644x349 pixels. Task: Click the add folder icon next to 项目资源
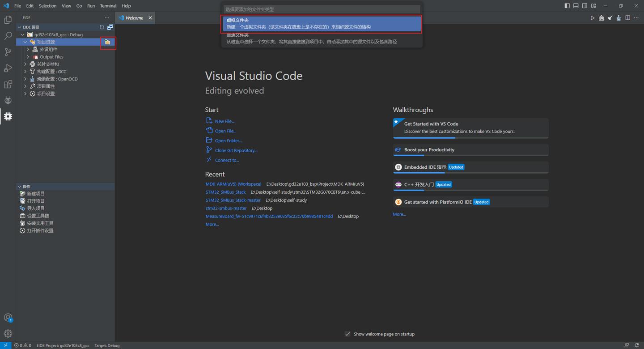[x=107, y=42]
